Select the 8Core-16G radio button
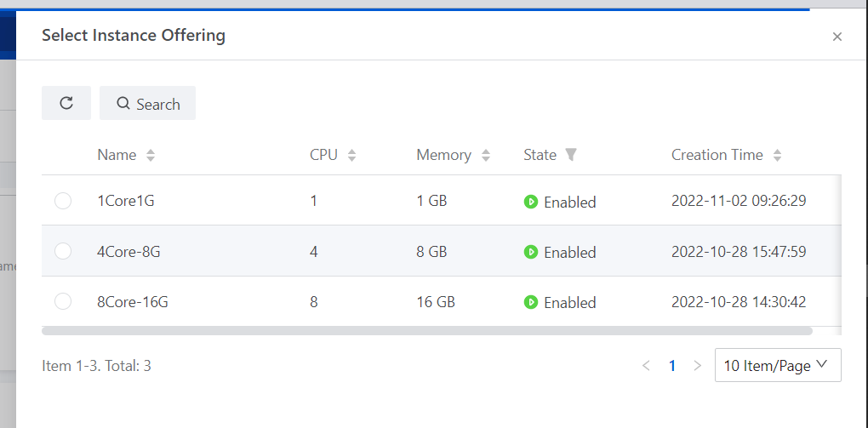Screen dimensions: 868x428 (63, 301)
